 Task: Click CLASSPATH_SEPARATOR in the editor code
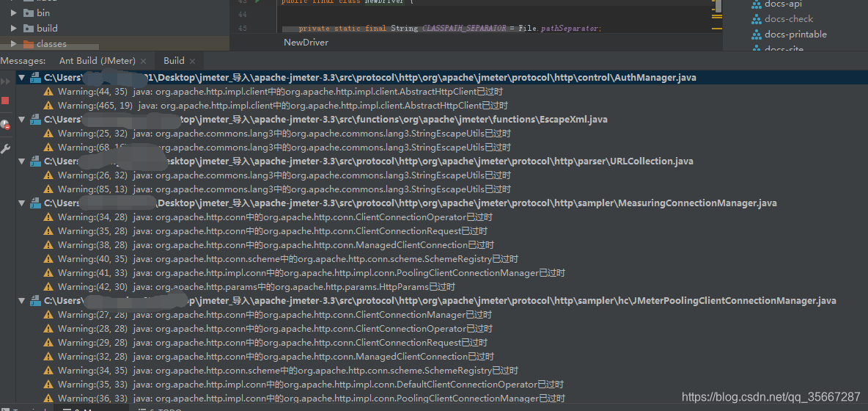pos(465,28)
